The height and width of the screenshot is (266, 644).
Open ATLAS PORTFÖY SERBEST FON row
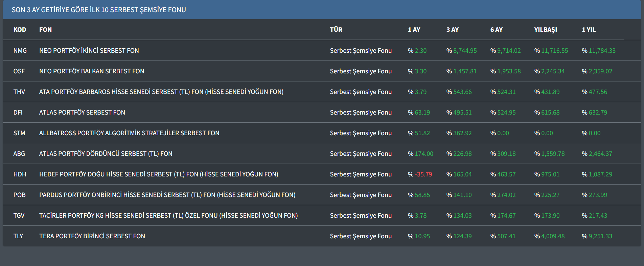[82, 113]
